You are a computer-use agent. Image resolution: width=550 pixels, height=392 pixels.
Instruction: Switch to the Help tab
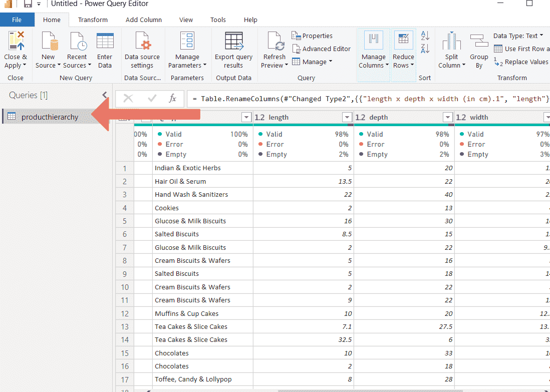pos(250,20)
